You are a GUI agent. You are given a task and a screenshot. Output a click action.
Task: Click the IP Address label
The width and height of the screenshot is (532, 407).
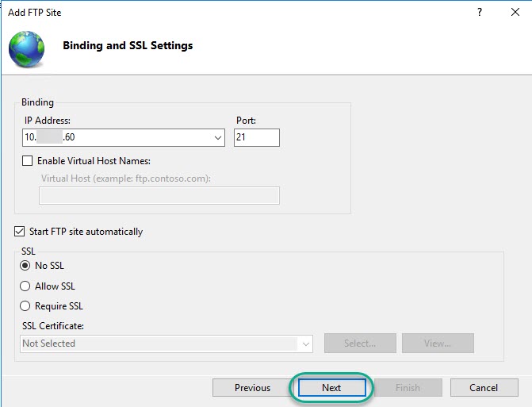tap(48, 121)
